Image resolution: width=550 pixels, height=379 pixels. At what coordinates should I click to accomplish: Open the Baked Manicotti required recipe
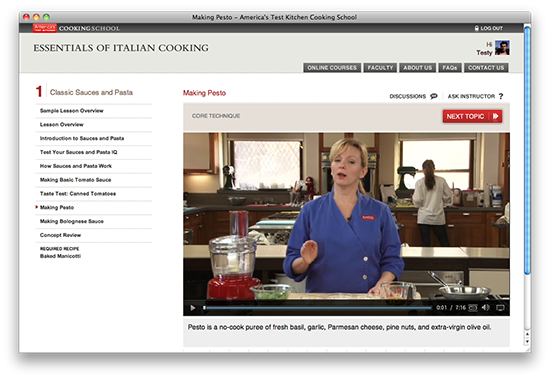(x=60, y=256)
